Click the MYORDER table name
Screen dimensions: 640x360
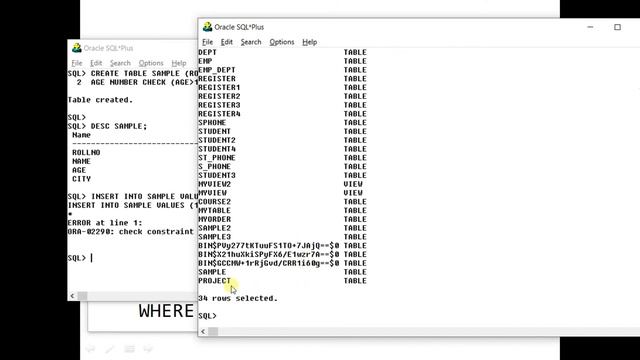(x=215, y=219)
